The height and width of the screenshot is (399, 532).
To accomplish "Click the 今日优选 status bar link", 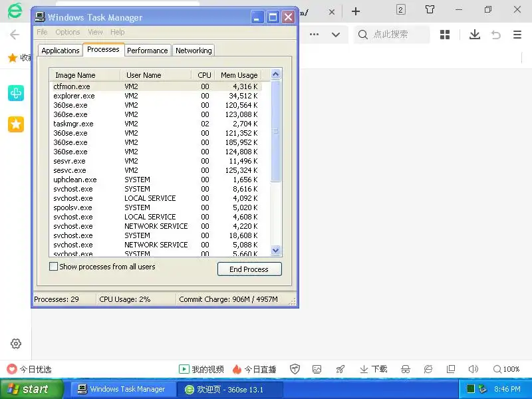I will [29, 369].
